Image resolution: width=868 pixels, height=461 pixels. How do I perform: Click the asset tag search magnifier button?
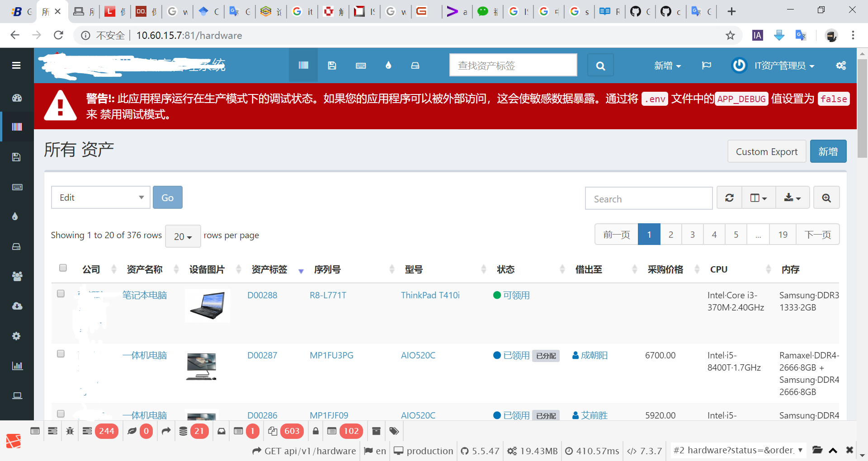click(x=600, y=66)
